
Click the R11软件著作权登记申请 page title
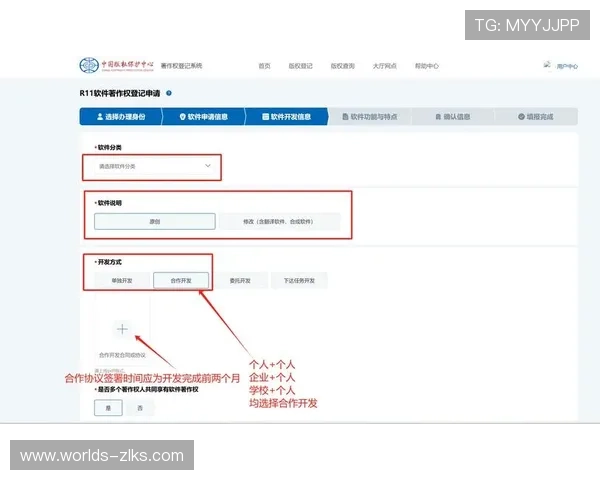click(120, 93)
